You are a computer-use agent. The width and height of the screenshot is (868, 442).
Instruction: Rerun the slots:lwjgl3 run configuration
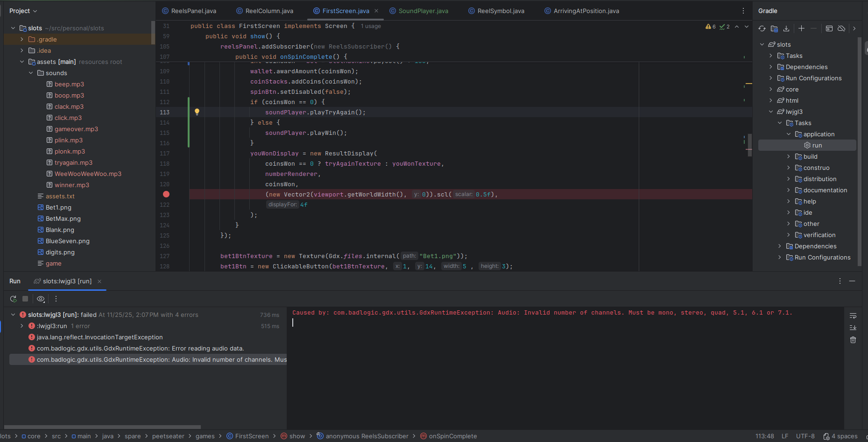pyautogui.click(x=13, y=299)
